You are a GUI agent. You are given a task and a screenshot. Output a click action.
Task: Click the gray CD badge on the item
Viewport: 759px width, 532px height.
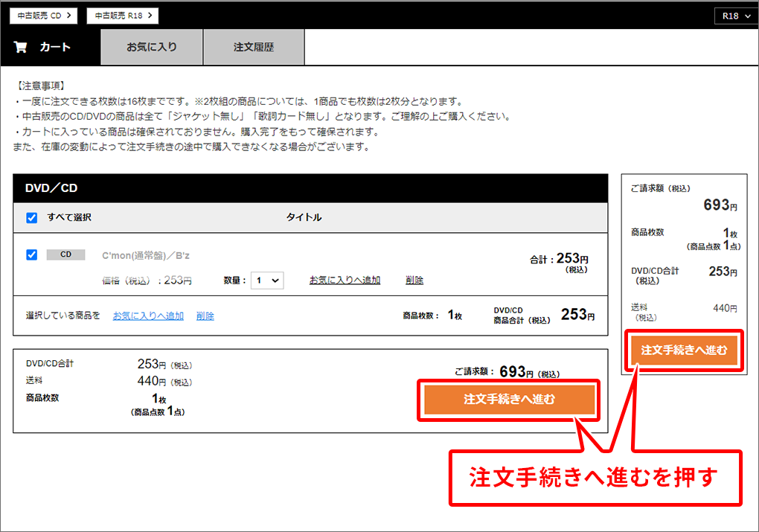pos(65,254)
